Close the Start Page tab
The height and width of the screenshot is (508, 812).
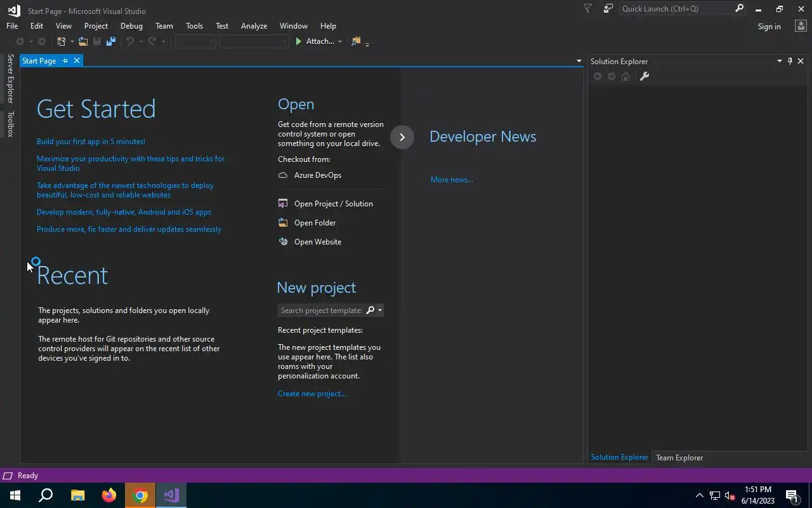77,61
